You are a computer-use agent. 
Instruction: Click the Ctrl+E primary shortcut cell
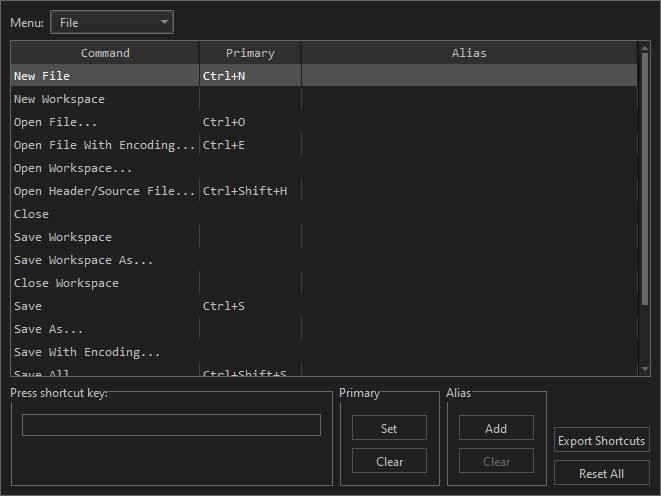(250, 145)
